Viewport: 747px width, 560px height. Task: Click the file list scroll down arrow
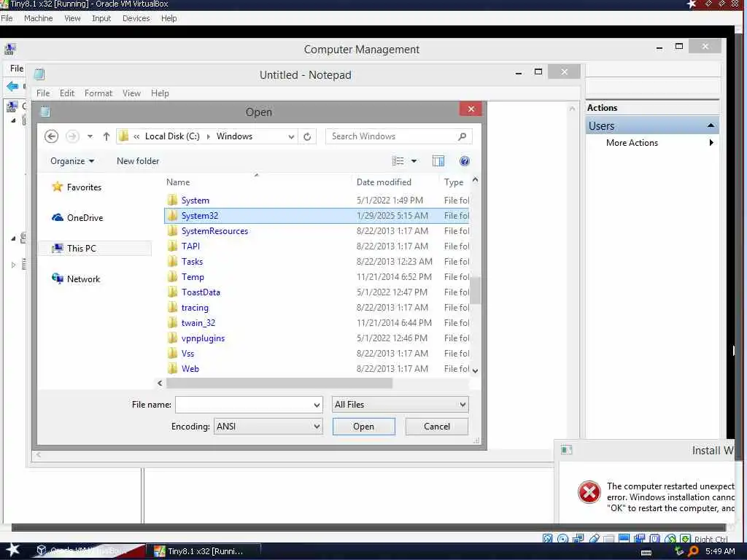(x=475, y=370)
